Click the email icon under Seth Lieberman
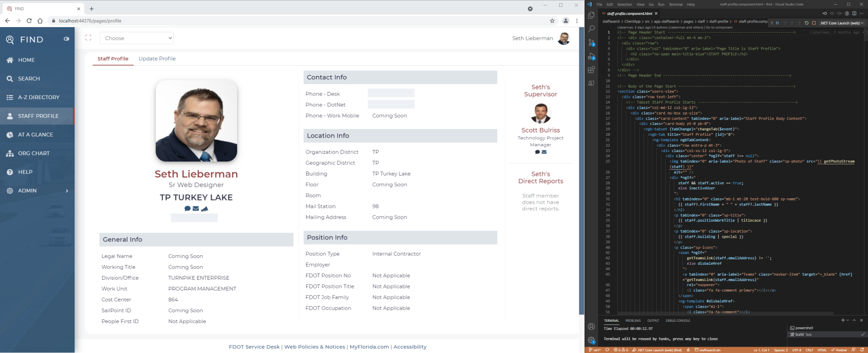 [196, 209]
